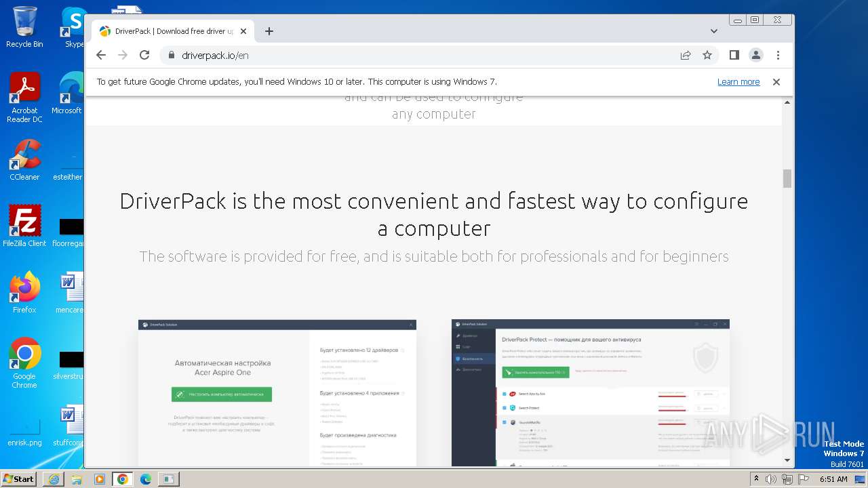Select the DriverPack browser tab
Viewport: 868px width, 488px height.
click(173, 31)
